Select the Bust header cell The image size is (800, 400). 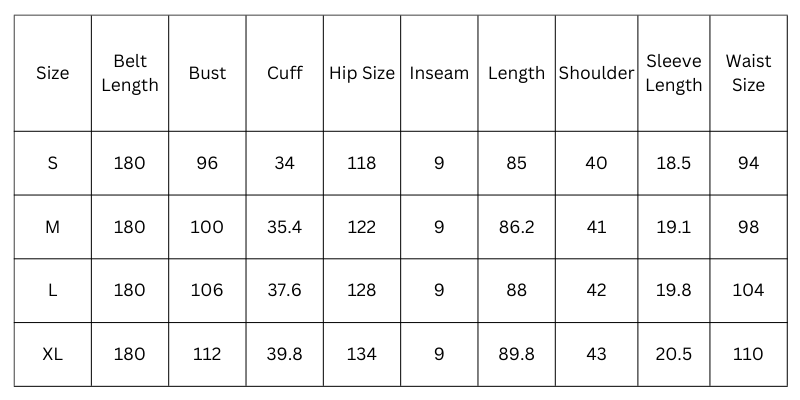(x=207, y=73)
